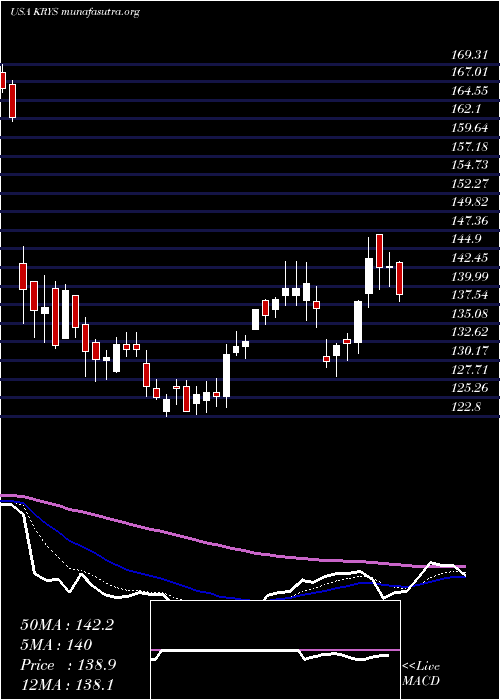Click the 122.8 price axis label
500x700 pixels.
coord(466,407)
